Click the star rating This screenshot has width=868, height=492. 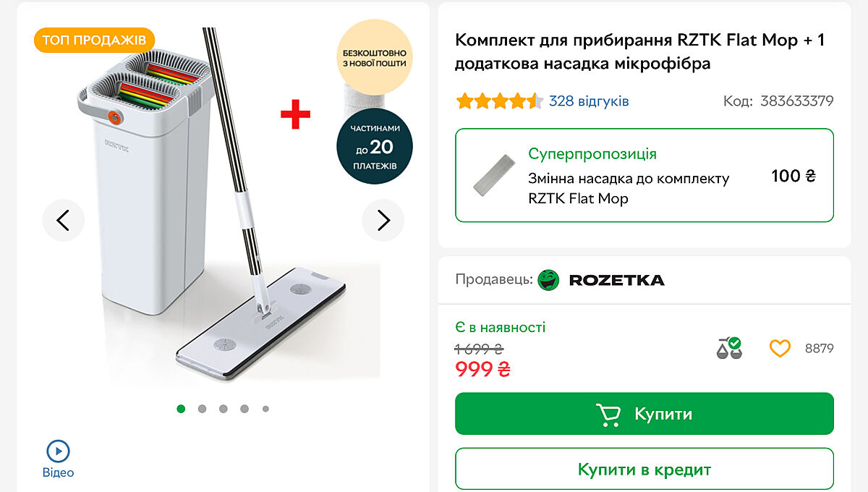point(499,101)
